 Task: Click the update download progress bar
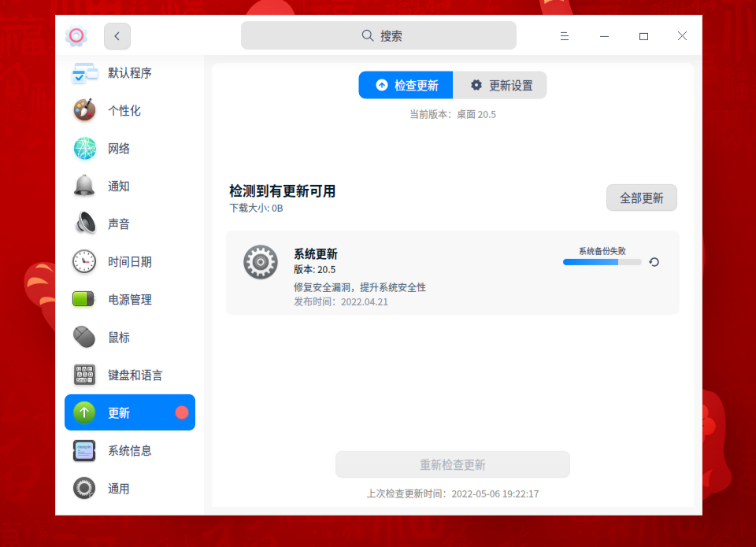[x=601, y=262]
